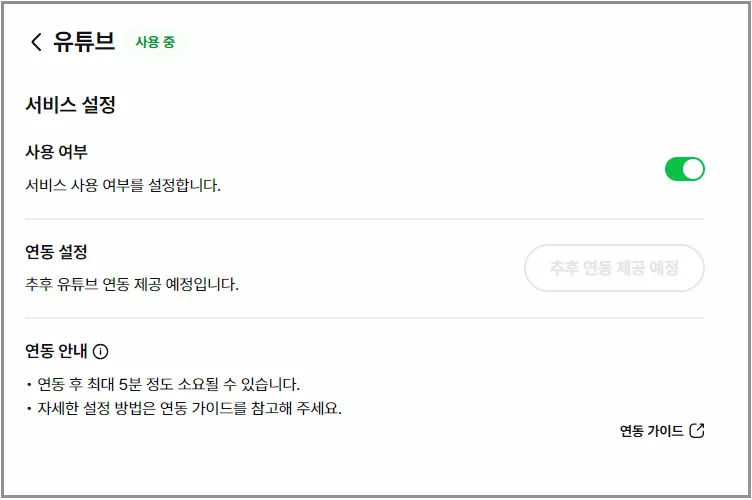Click the 연동 안내 heading text

pos(57,351)
